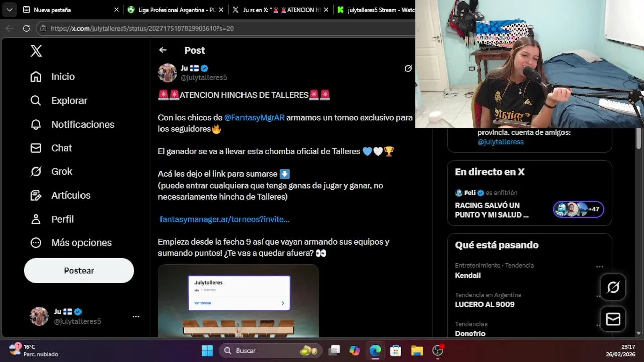Go to Inicio in X sidebar
The width and height of the screenshot is (644, 362).
coord(52,77)
